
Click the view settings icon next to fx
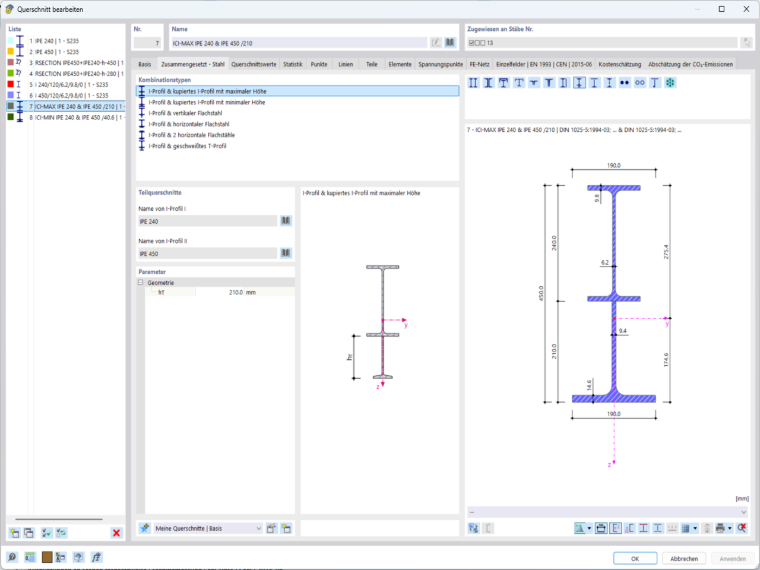coord(79,557)
